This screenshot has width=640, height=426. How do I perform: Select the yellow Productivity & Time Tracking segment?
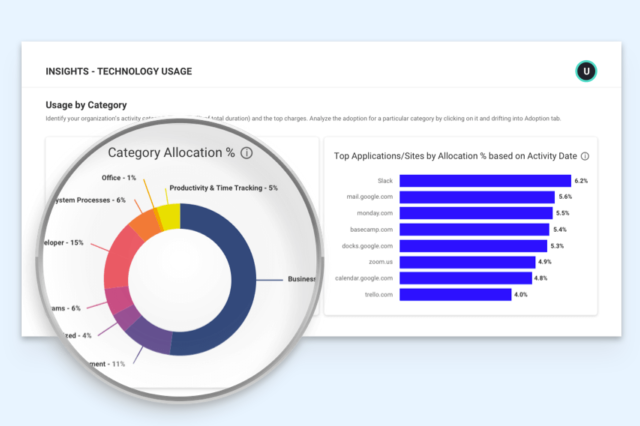169,216
